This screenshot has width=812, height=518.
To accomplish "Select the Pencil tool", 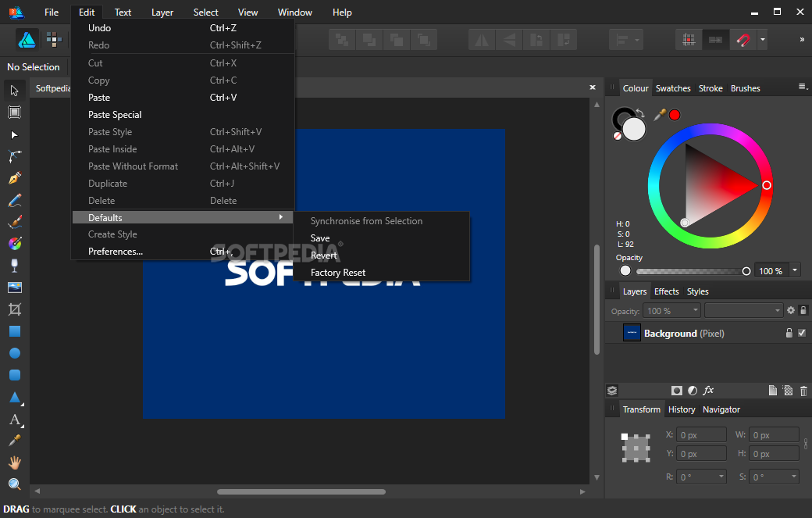I will point(15,201).
